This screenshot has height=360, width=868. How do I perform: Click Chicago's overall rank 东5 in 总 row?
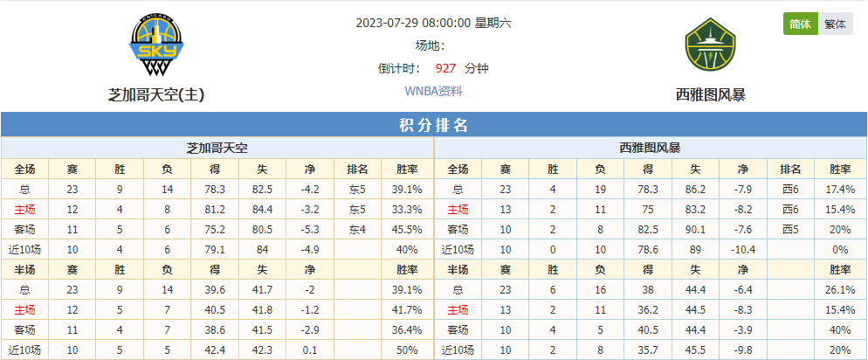click(358, 190)
